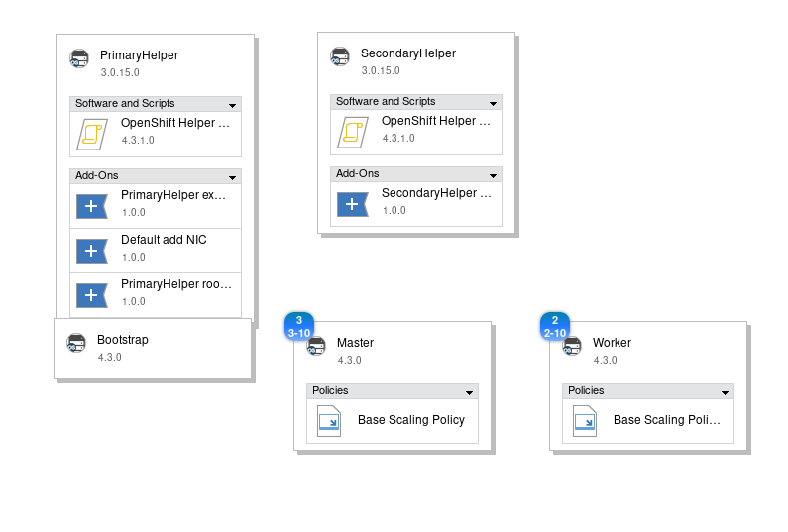Click the SecondaryHelper 'Software and Scripts' header label
The image size is (788, 532).
click(386, 101)
